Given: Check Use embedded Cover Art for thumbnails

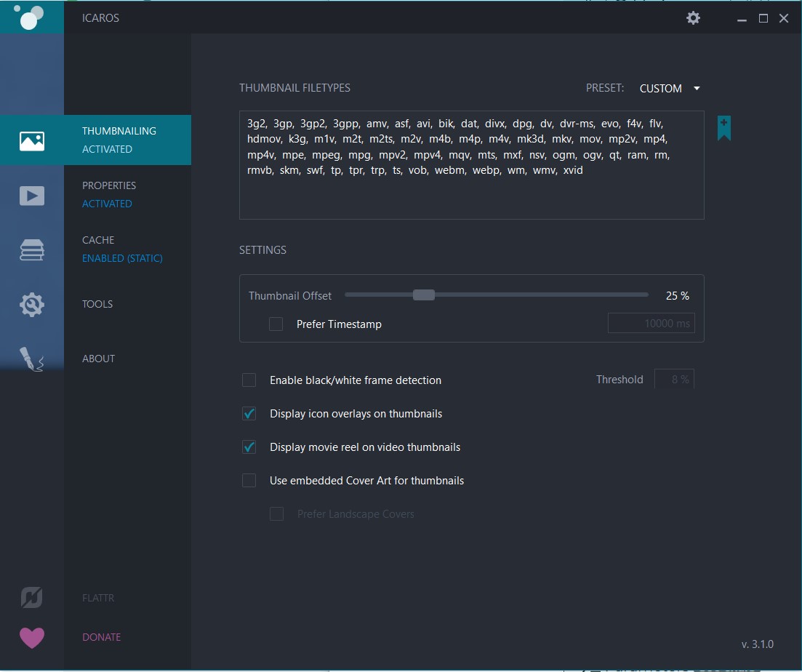Looking at the screenshot, I should pos(249,481).
